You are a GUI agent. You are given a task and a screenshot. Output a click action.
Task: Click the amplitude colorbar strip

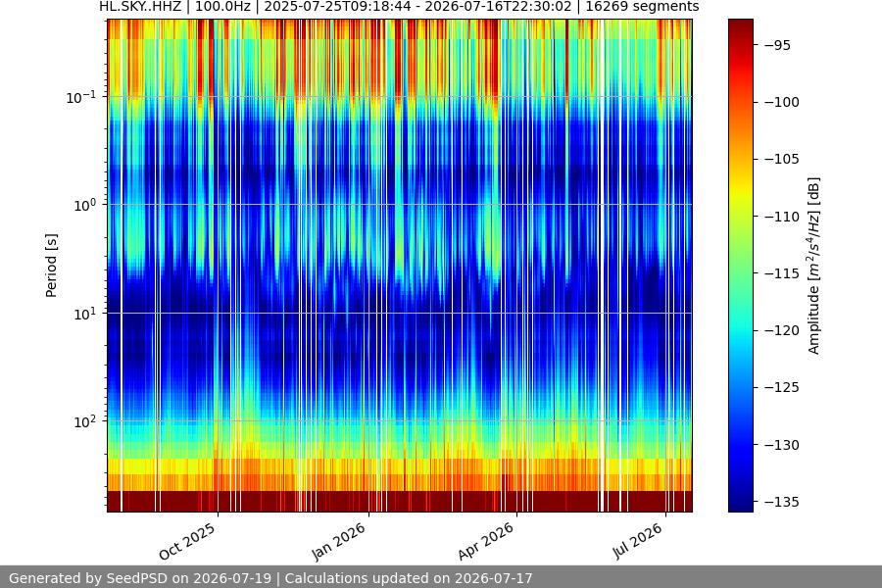(740, 266)
